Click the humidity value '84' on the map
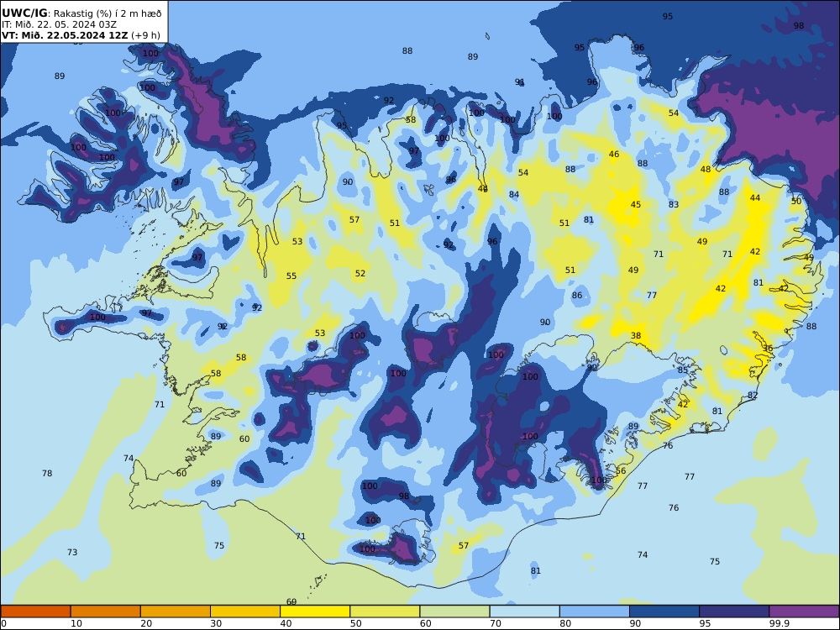Screen dimensions: 840x630 tap(514, 195)
